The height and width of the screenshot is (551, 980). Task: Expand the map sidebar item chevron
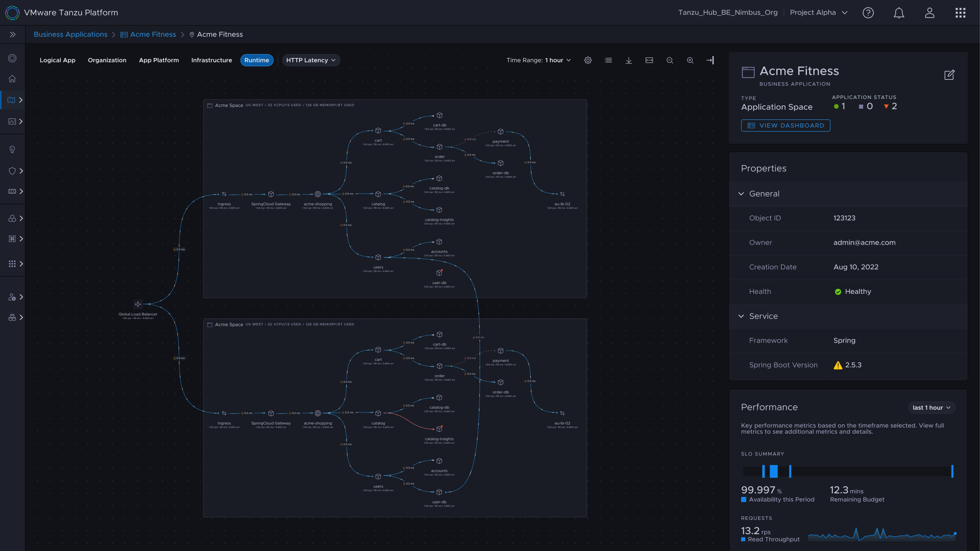21,100
